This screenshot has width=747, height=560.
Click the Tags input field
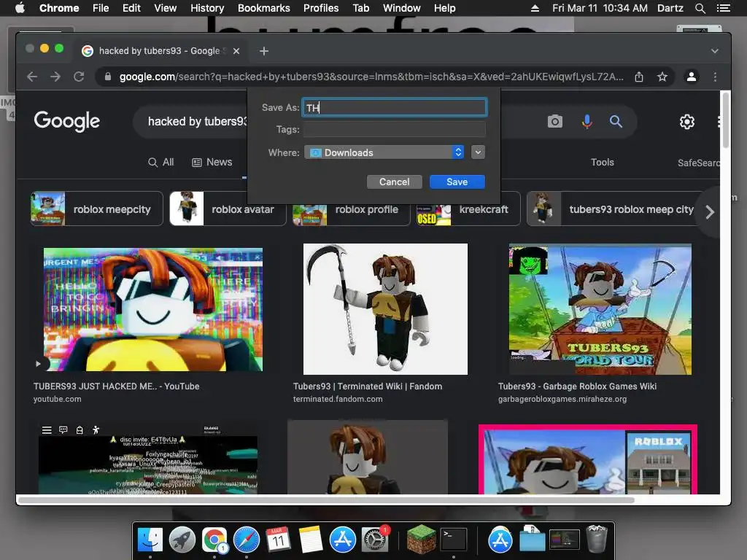click(395, 129)
